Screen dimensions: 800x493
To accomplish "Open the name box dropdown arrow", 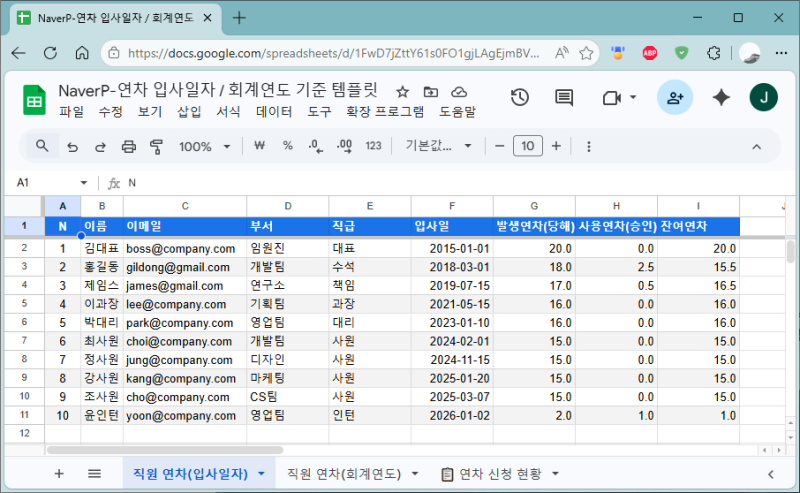I will (x=84, y=183).
